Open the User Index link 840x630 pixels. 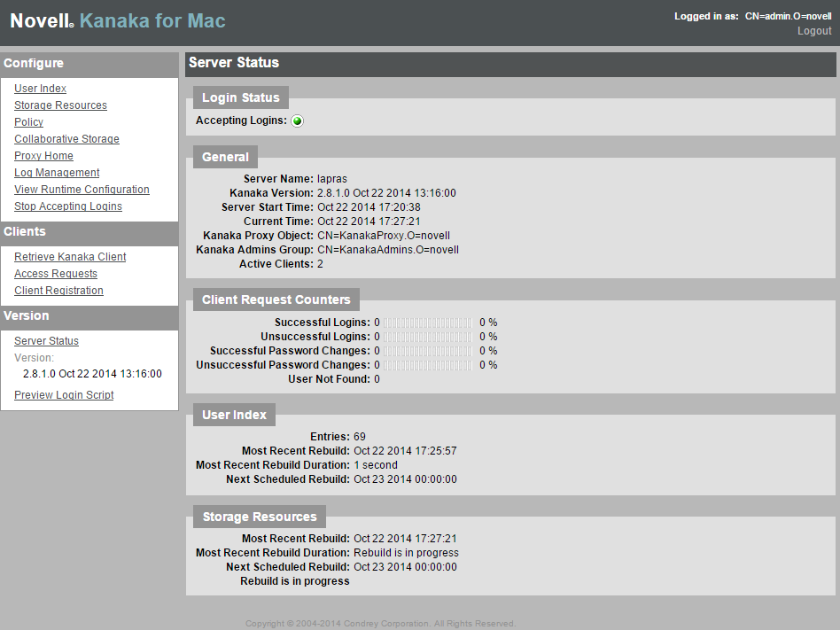pyautogui.click(x=40, y=89)
